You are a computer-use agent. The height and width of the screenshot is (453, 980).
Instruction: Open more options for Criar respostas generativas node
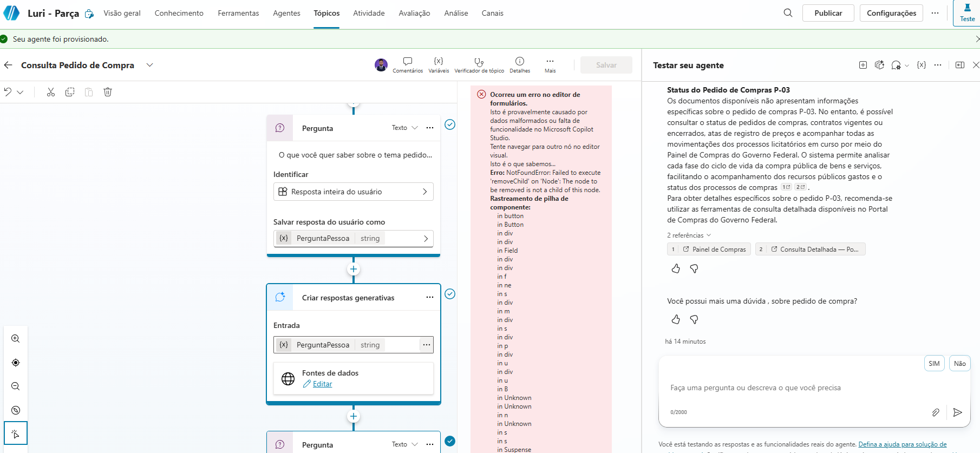[430, 297]
